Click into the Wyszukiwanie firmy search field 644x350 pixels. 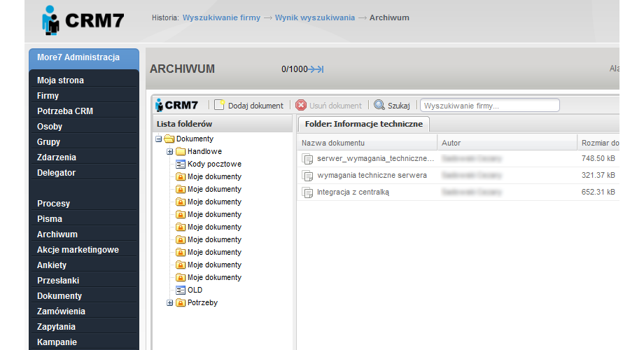(x=489, y=105)
